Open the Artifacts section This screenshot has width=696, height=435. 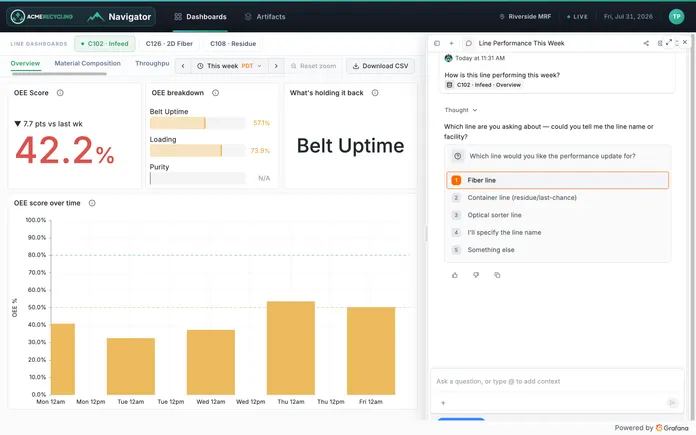[265, 17]
